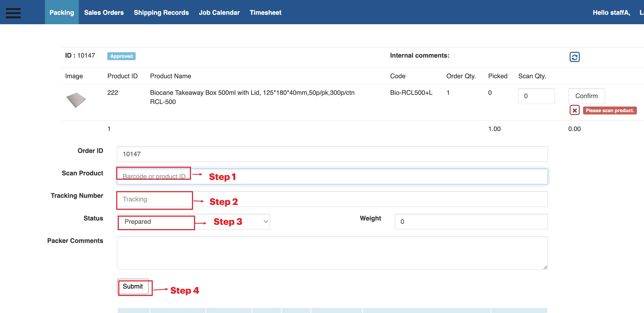Click the Sales Orders navigation icon
The height and width of the screenshot is (313, 644).
tap(104, 12)
